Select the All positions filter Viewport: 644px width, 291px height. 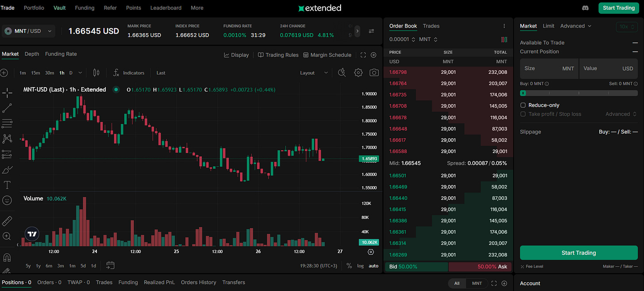pyautogui.click(x=457, y=283)
